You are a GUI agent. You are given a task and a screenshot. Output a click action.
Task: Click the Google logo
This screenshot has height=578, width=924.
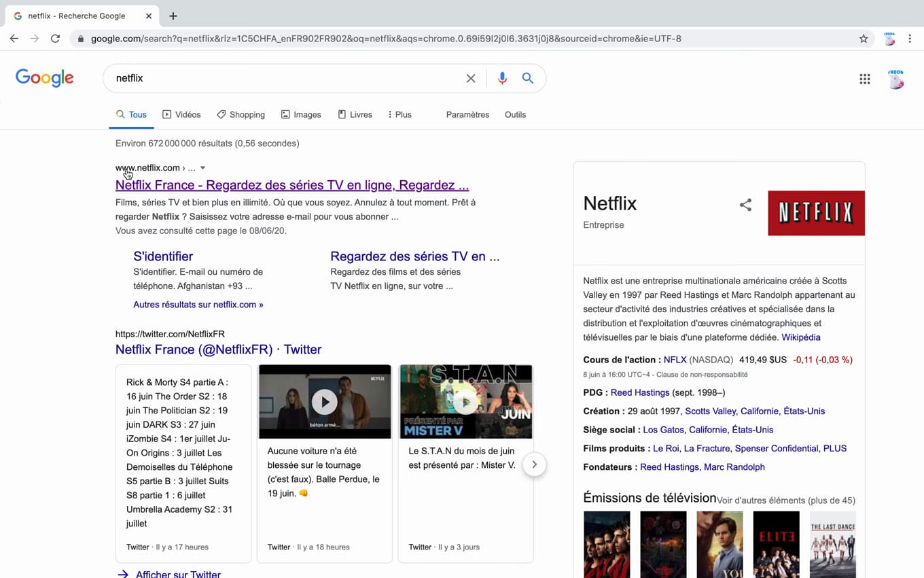point(45,78)
